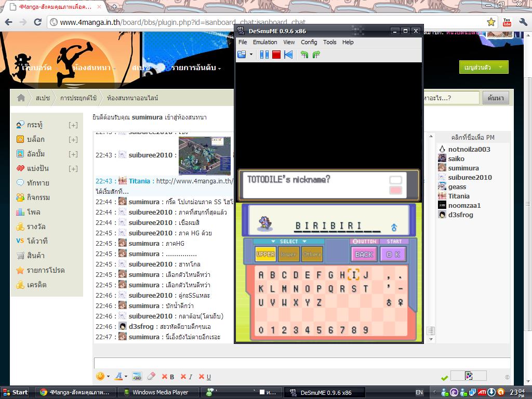Image resolution: width=532 pixels, height=399 pixels.
Task: Bookmark page with star icon
Action: (x=491, y=22)
